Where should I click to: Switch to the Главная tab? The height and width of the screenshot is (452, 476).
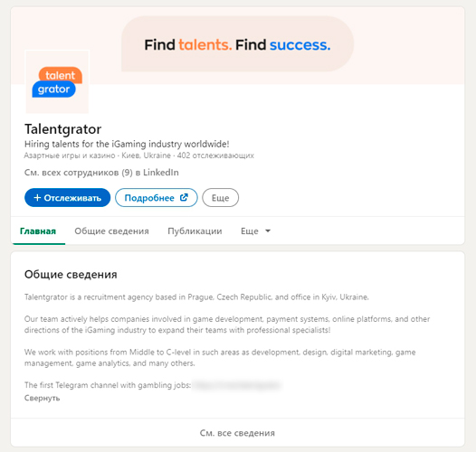click(38, 231)
